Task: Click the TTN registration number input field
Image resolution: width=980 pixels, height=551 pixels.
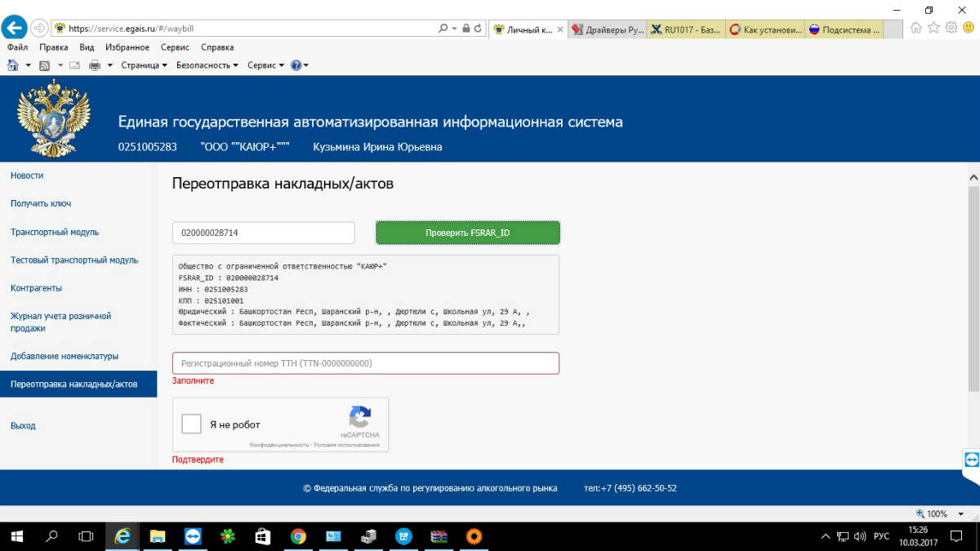Action: click(365, 363)
